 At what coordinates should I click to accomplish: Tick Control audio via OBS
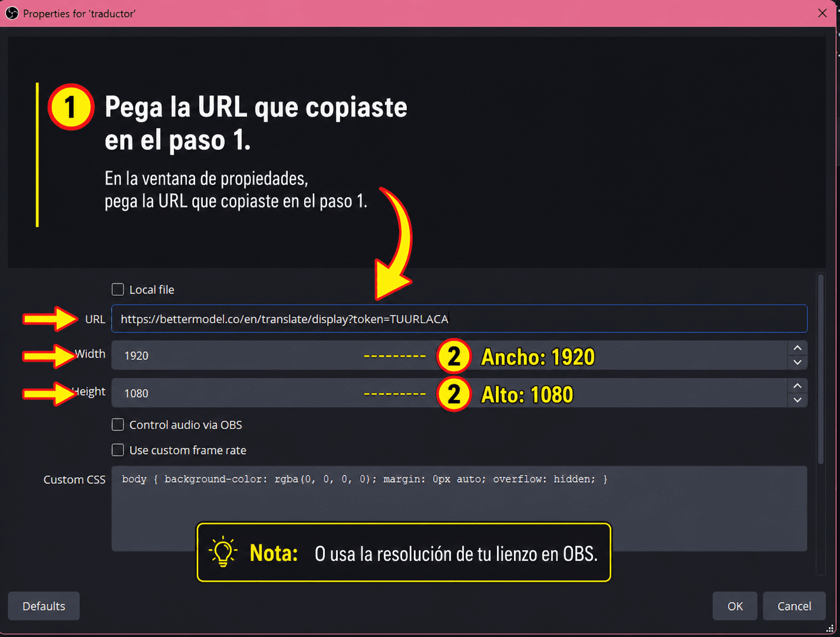tap(118, 425)
